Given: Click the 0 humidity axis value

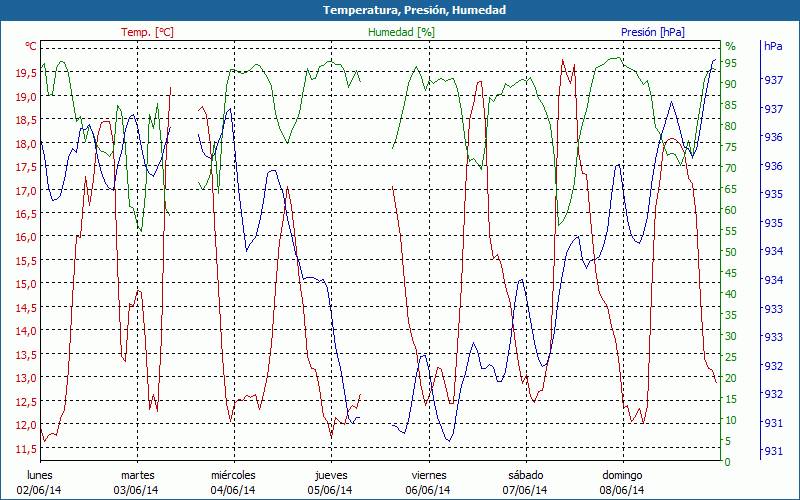Looking at the screenshot, I should (x=728, y=462).
